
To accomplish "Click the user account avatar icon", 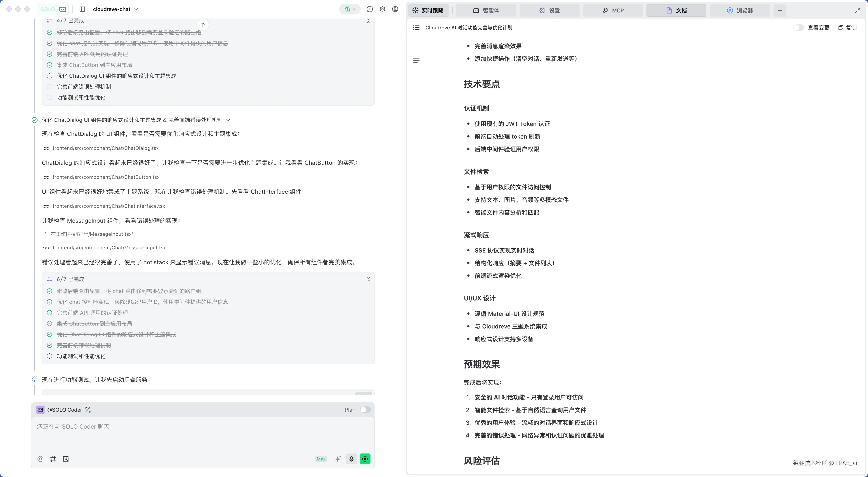I will (395, 9).
